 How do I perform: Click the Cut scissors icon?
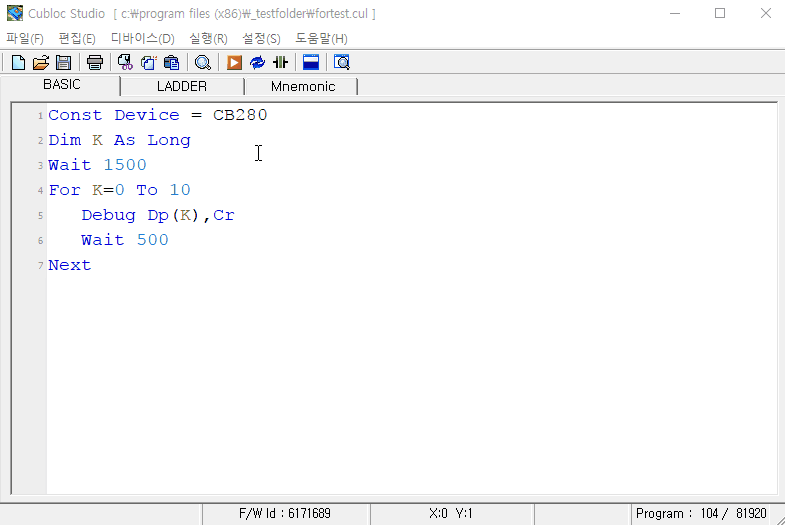(125, 63)
